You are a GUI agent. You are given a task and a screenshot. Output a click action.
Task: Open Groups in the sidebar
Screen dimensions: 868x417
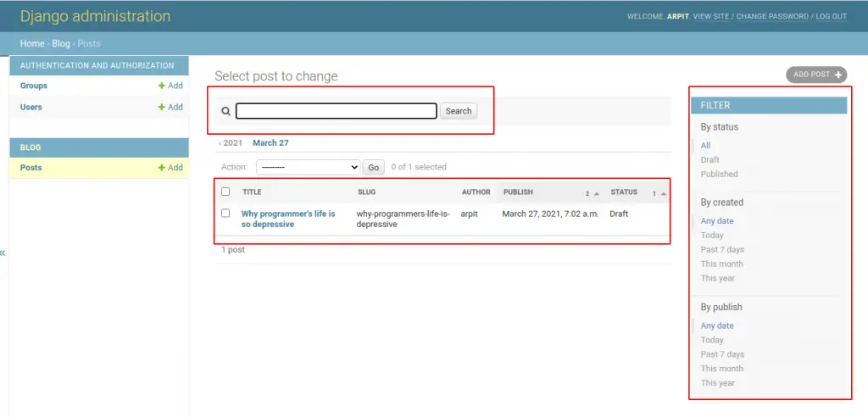34,86
